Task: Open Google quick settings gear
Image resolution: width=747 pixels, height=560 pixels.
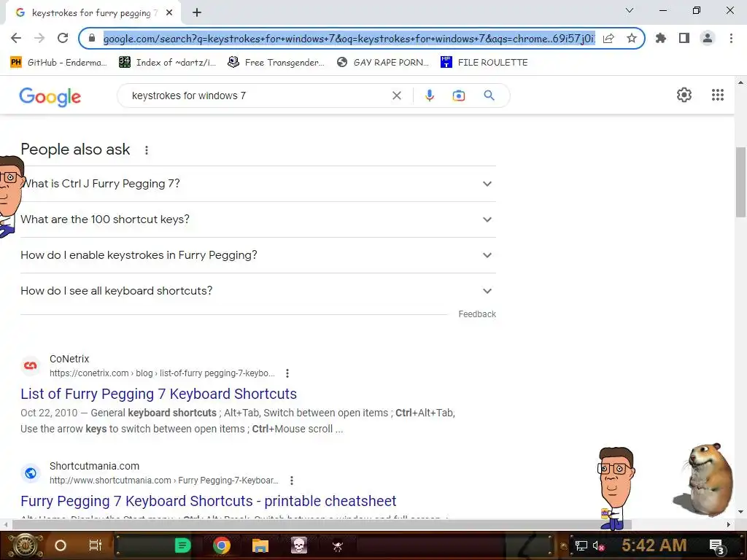Action: [684, 95]
